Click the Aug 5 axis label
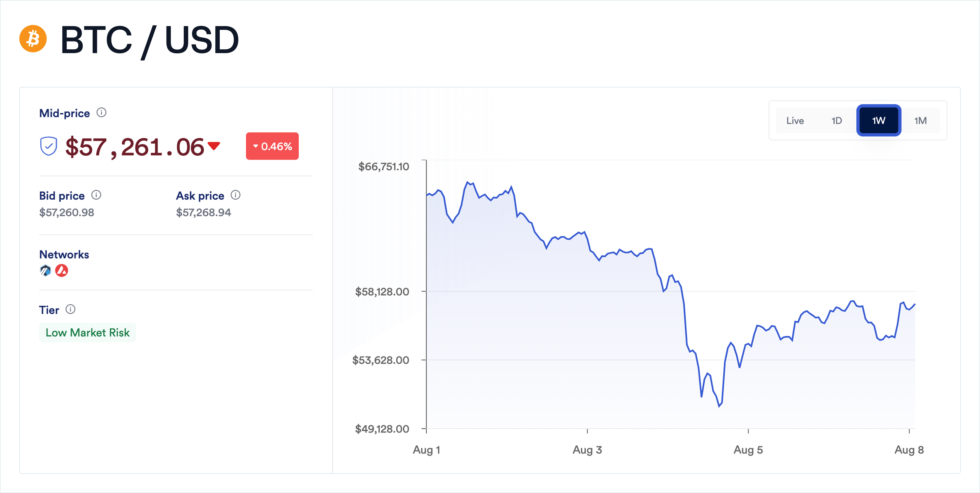 (x=748, y=450)
